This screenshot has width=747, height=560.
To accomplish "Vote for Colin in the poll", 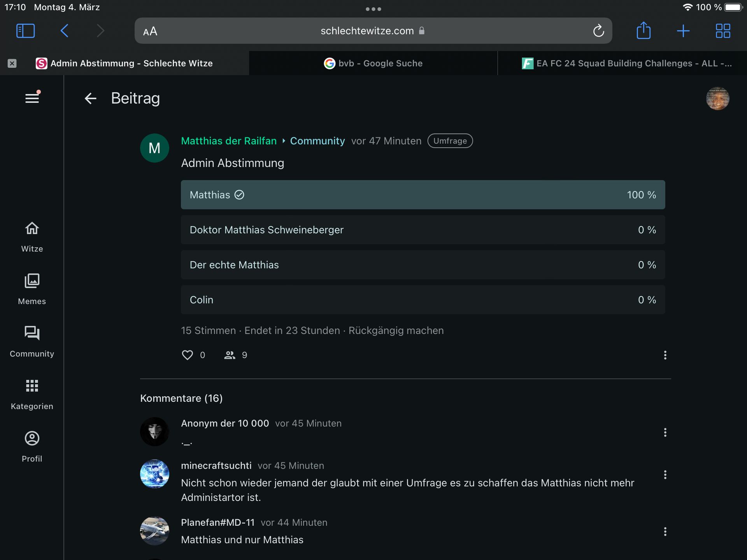I will 423,300.
